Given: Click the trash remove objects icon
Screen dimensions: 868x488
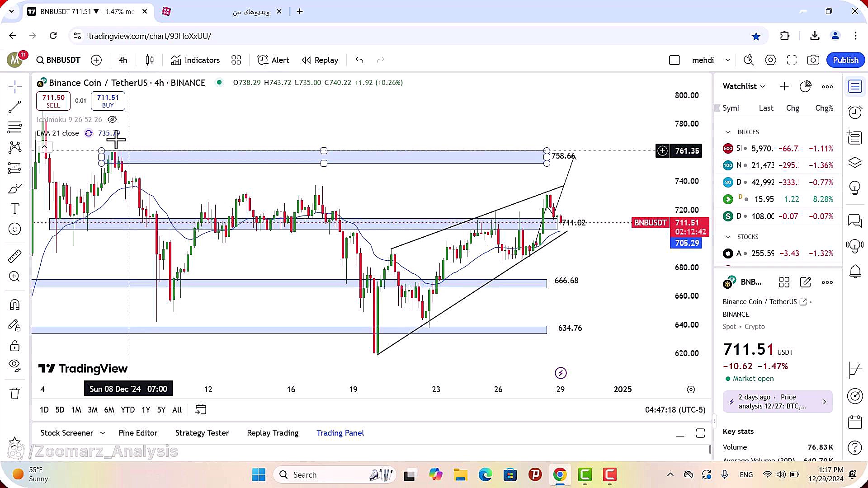Looking at the screenshot, I should (14, 394).
